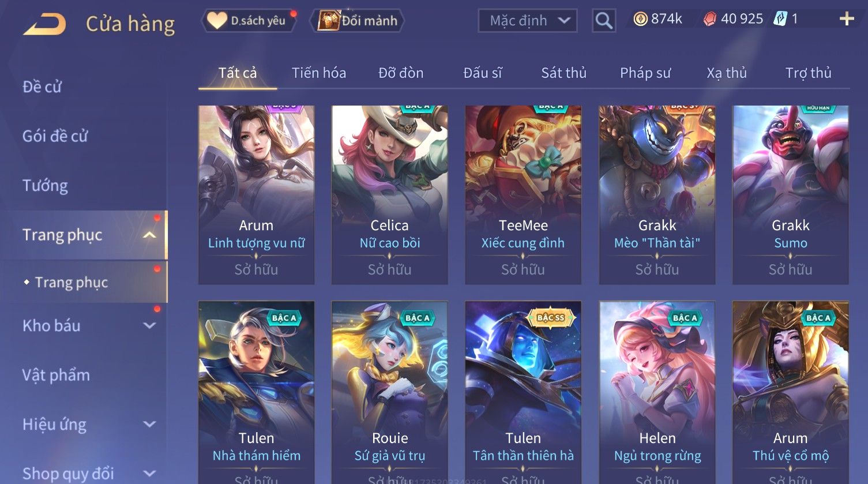The width and height of the screenshot is (868, 484).
Task: Tap the gold coin icon showing 874k
Action: [x=640, y=20]
